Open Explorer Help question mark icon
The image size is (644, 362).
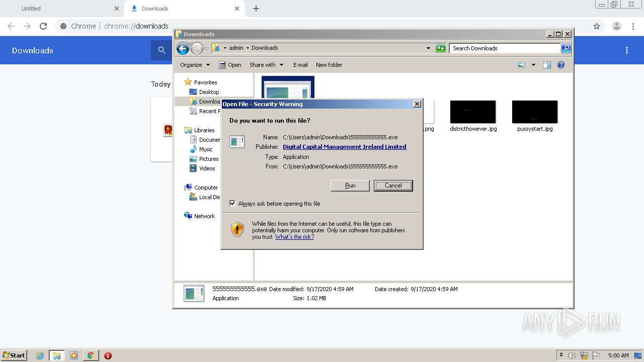561,65
